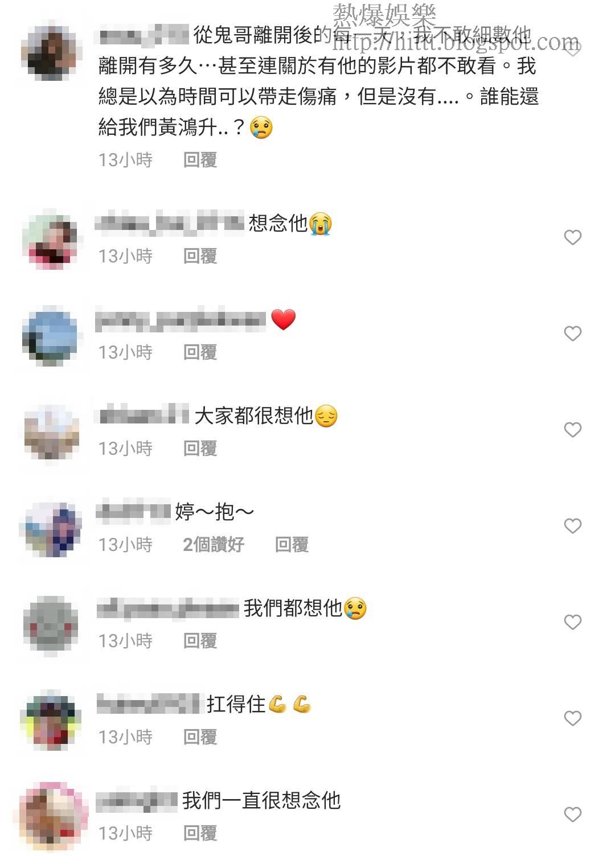The height and width of the screenshot is (868, 615).
Task: Reply to the 扛得住 comment
Action: point(200,737)
